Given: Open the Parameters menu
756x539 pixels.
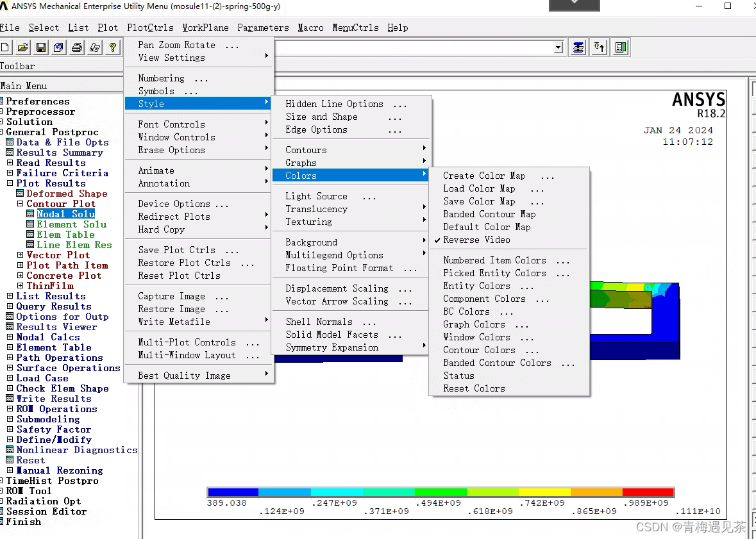Looking at the screenshot, I should (263, 28).
